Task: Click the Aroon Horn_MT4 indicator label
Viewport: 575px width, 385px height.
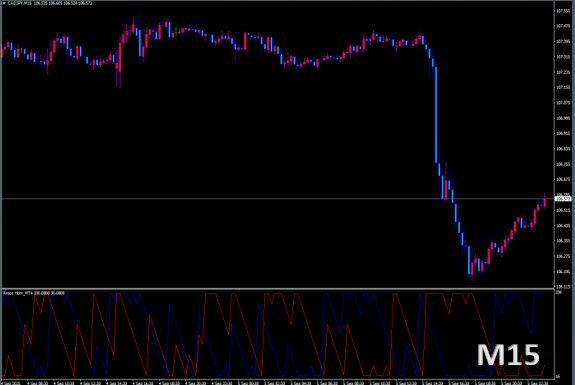Action: click(18, 293)
